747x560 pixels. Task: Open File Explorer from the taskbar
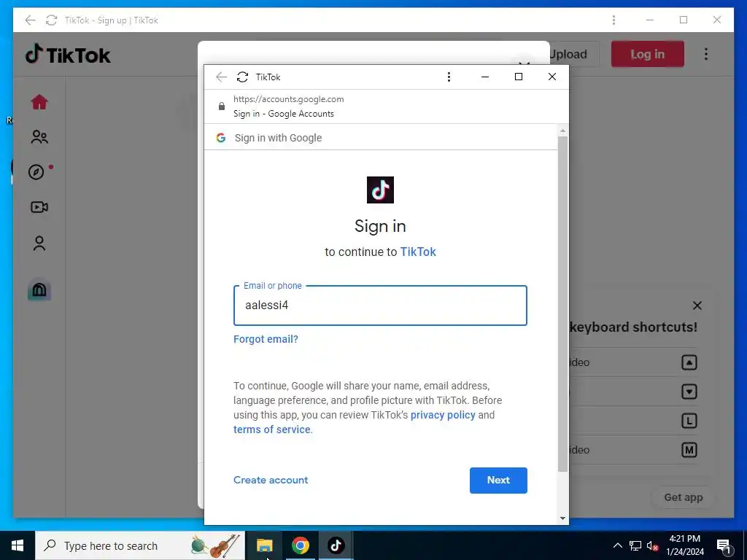(264, 545)
